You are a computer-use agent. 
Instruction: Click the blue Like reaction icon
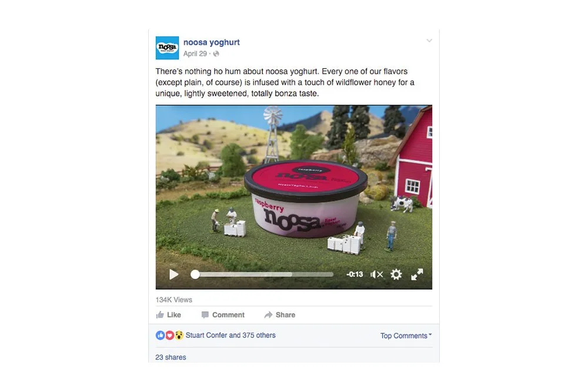pos(160,336)
